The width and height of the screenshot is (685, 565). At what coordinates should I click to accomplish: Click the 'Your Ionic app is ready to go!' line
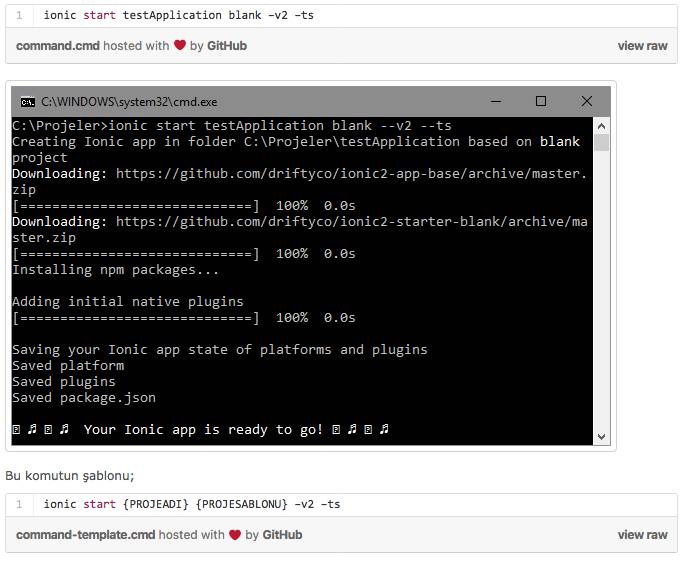(201, 430)
